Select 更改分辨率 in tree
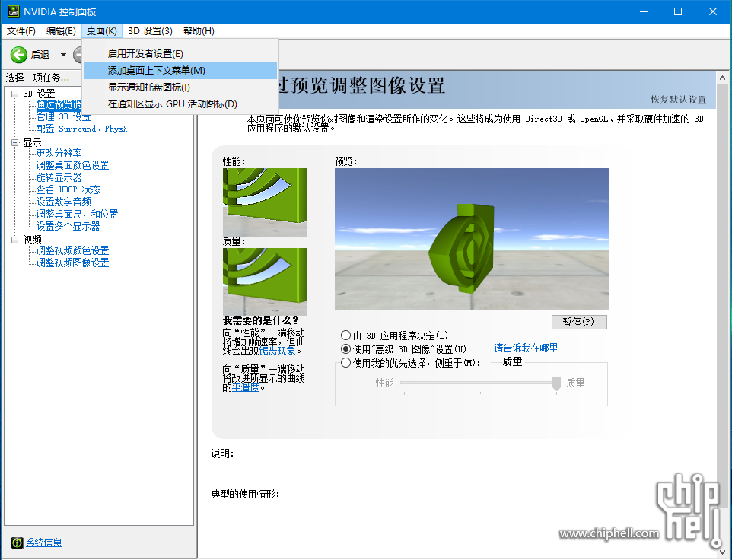 59,153
